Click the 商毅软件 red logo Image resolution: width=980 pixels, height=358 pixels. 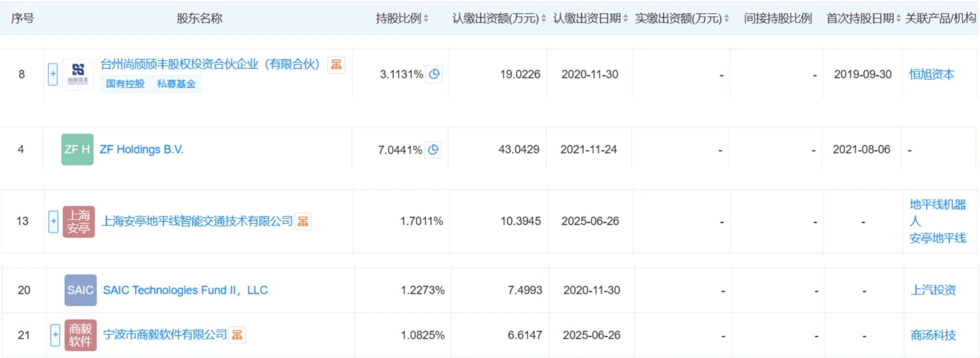tap(80, 335)
